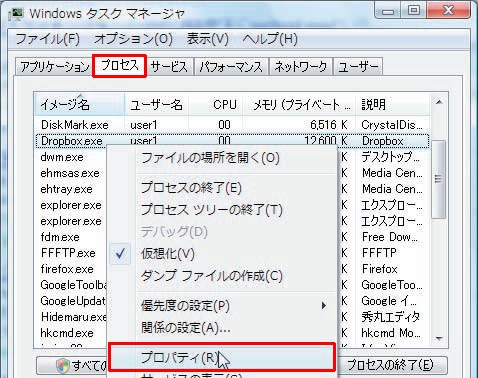Sort by CPU column header
Image resolution: width=478 pixels, height=378 pixels.
tap(216, 105)
